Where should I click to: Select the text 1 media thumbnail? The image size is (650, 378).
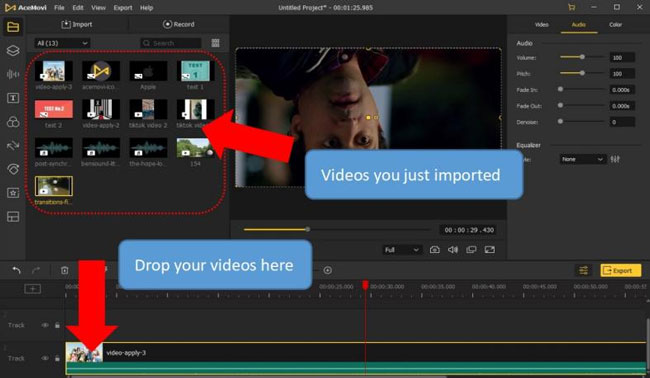pos(195,71)
